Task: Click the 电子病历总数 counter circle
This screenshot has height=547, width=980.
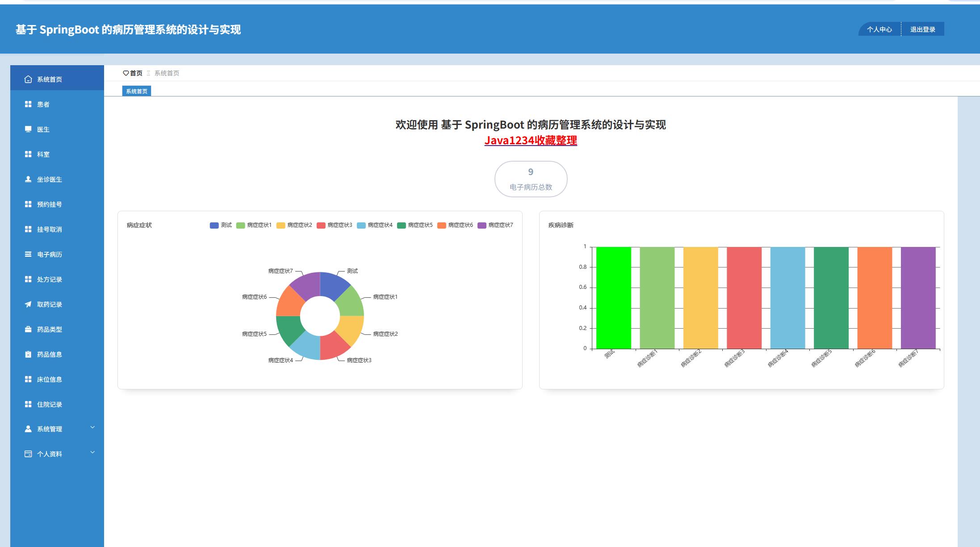Action: pos(531,179)
